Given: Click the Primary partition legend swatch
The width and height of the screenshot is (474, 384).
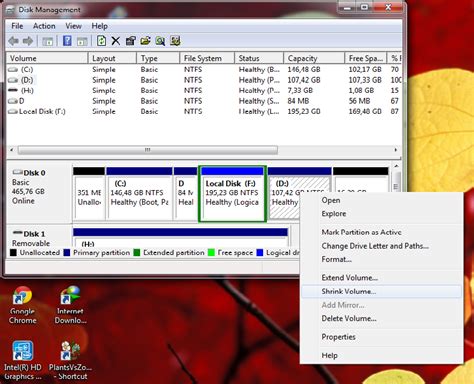Looking at the screenshot, I should [x=67, y=253].
